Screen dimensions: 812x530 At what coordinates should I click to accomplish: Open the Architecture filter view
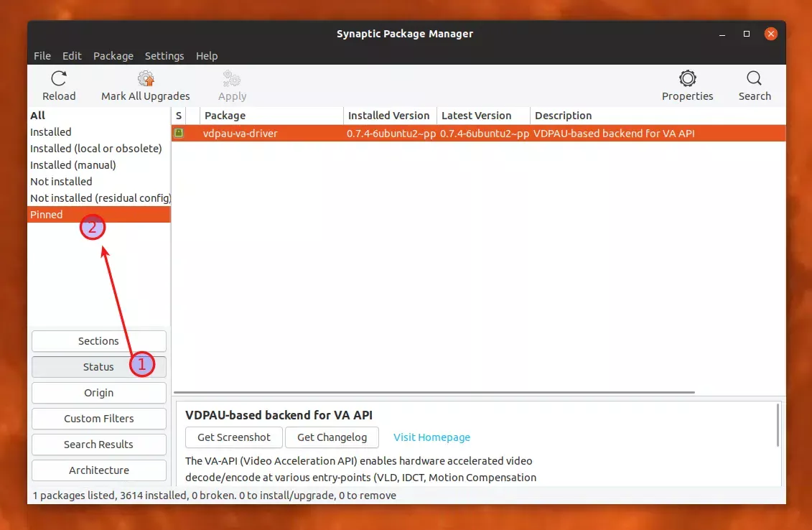click(98, 470)
